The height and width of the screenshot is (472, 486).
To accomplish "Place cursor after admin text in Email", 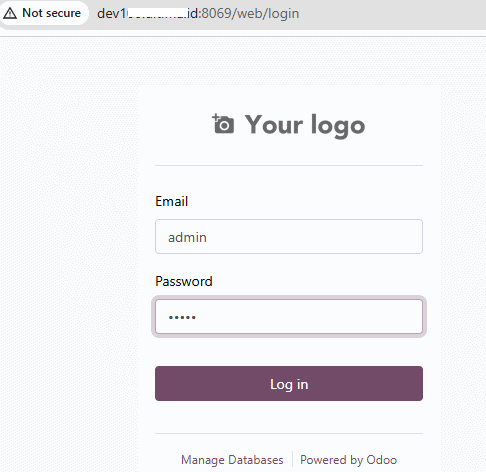I will click(x=207, y=237).
